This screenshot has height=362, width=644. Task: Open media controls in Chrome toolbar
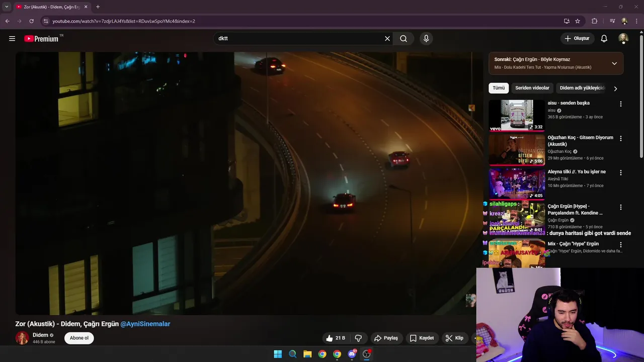(612, 21)
